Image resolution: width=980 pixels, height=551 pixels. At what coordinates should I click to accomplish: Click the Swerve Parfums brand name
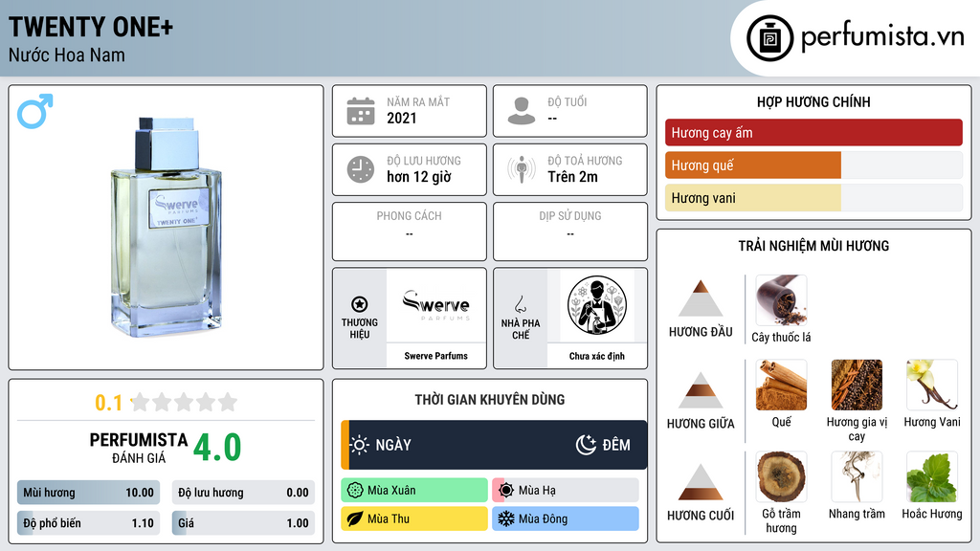pyautogui.click(x=435, y=356)
